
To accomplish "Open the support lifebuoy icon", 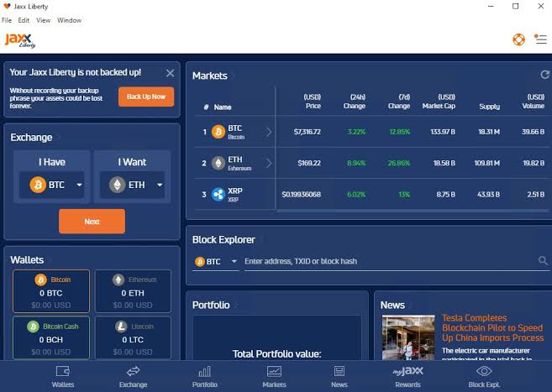I will 518,39.
